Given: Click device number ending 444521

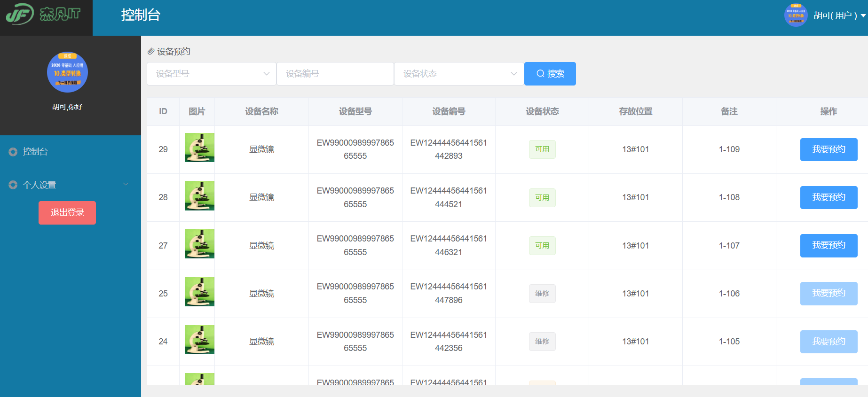Looking at the screenshot, I should point(449,197).
